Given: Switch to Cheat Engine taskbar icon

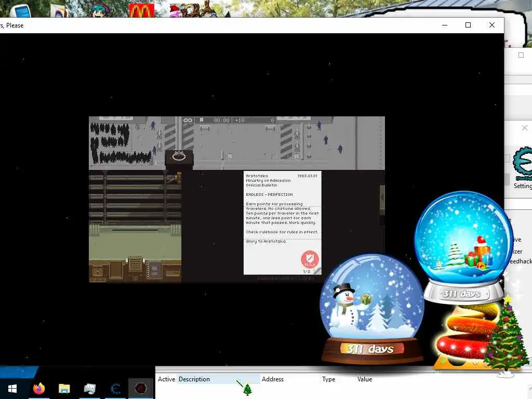Looking at the screenshot, I should click(115, 388).
